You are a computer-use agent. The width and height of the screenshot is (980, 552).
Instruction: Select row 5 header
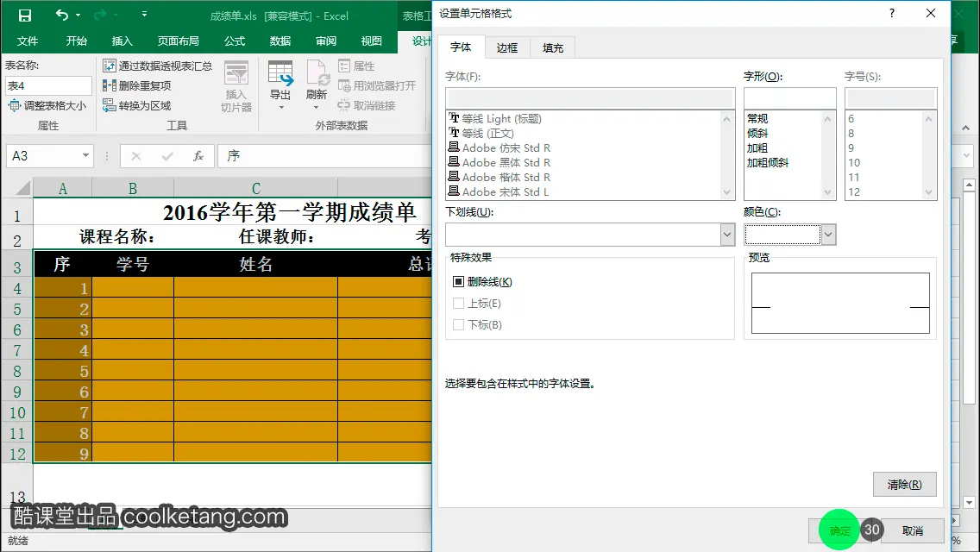(17, 310)
